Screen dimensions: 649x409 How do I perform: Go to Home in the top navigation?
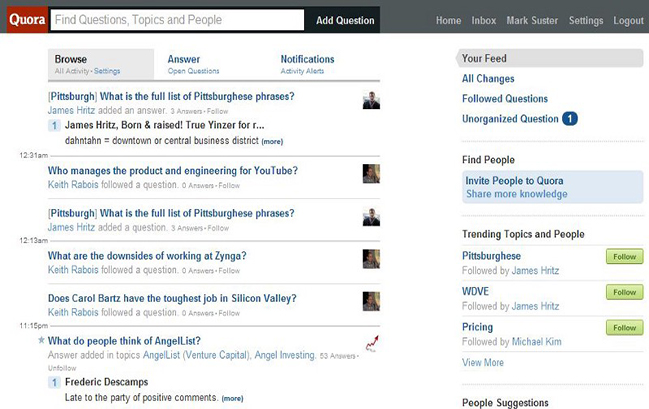pos(448,20)
